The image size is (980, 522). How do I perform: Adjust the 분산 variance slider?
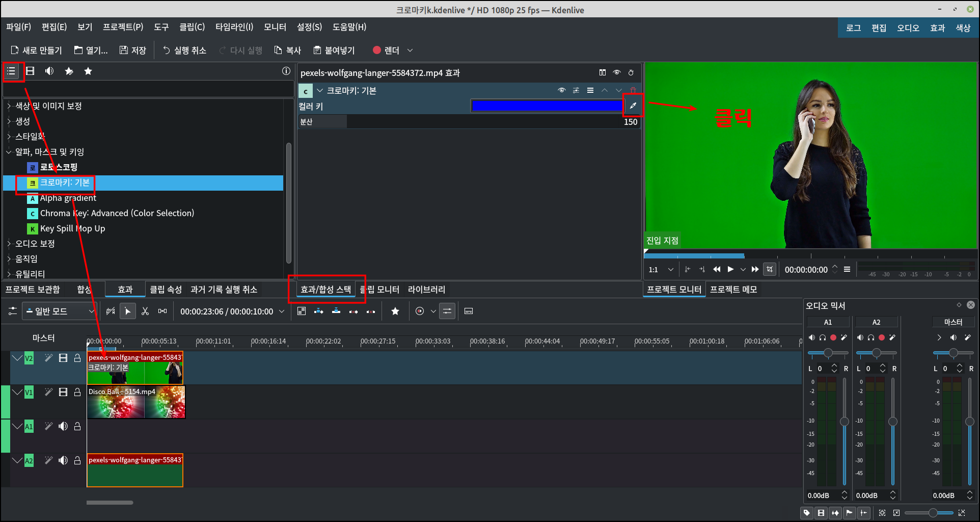(469, 121)
